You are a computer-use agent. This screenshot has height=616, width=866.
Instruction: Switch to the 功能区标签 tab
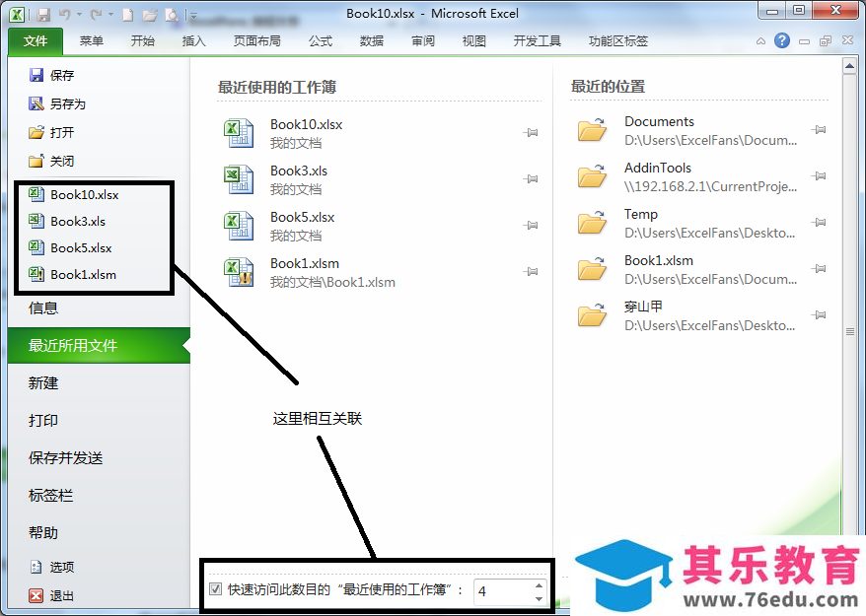618,40
